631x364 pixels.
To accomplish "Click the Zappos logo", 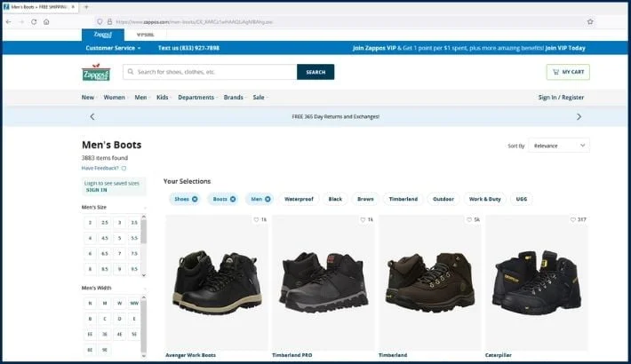I will 96,72.
